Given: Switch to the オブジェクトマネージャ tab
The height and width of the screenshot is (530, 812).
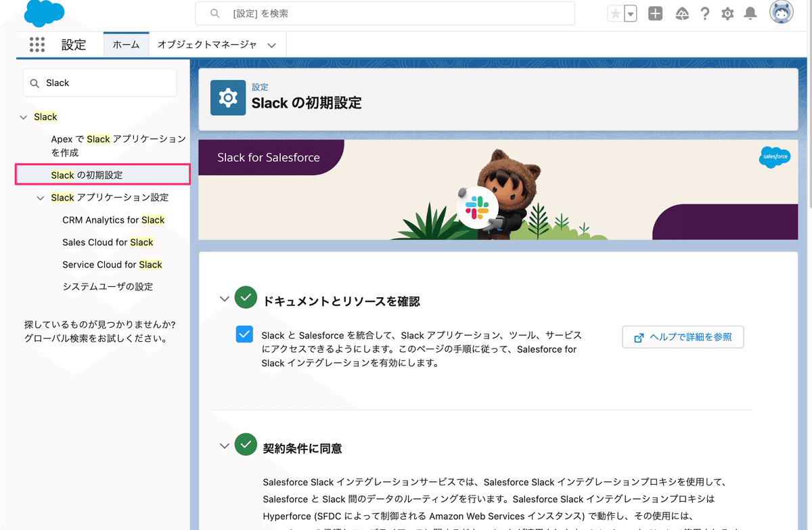Looking at the screenshot, I should [x=207, y=45].
